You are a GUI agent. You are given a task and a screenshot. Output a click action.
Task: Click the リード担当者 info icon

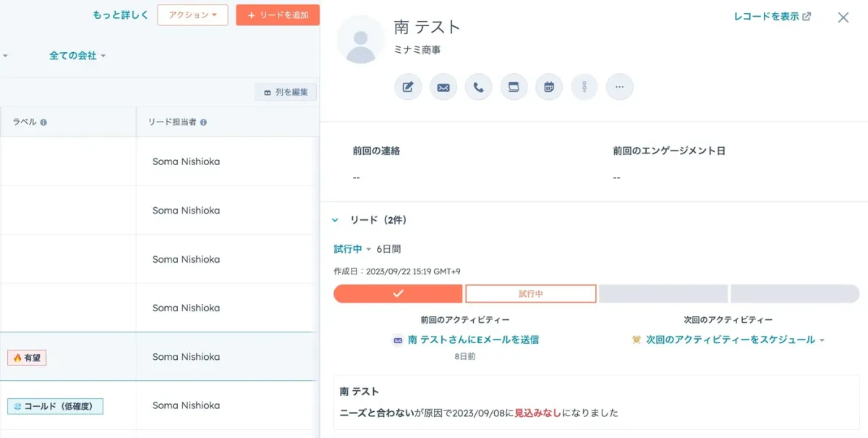(203, 122)
